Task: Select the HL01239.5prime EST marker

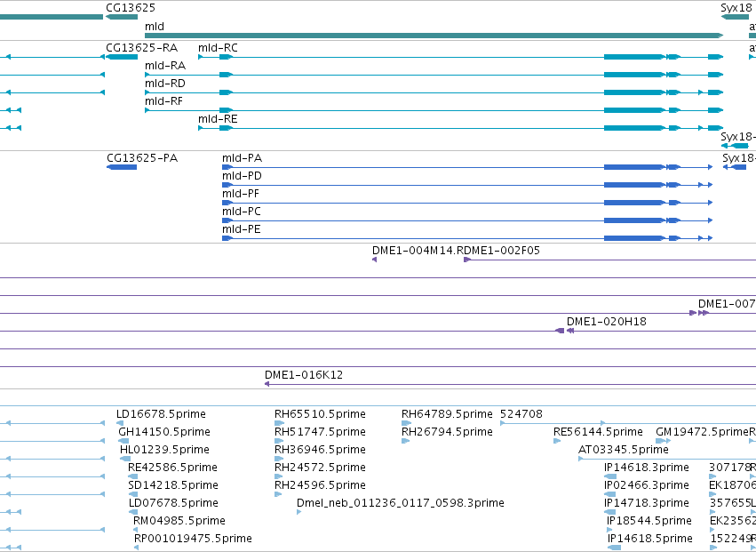Action: (x=125, y=459)
